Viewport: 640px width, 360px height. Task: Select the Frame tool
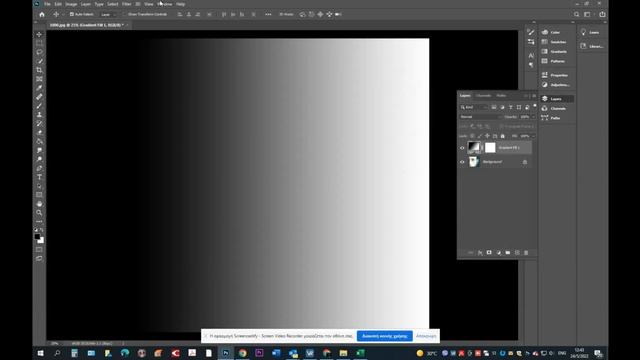39,79
